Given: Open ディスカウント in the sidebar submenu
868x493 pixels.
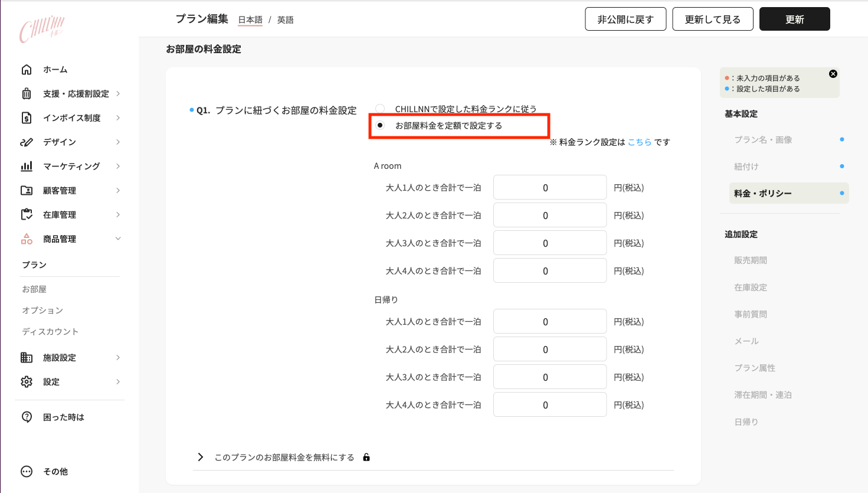Looking at the screenshot, I should pos(50,332).
